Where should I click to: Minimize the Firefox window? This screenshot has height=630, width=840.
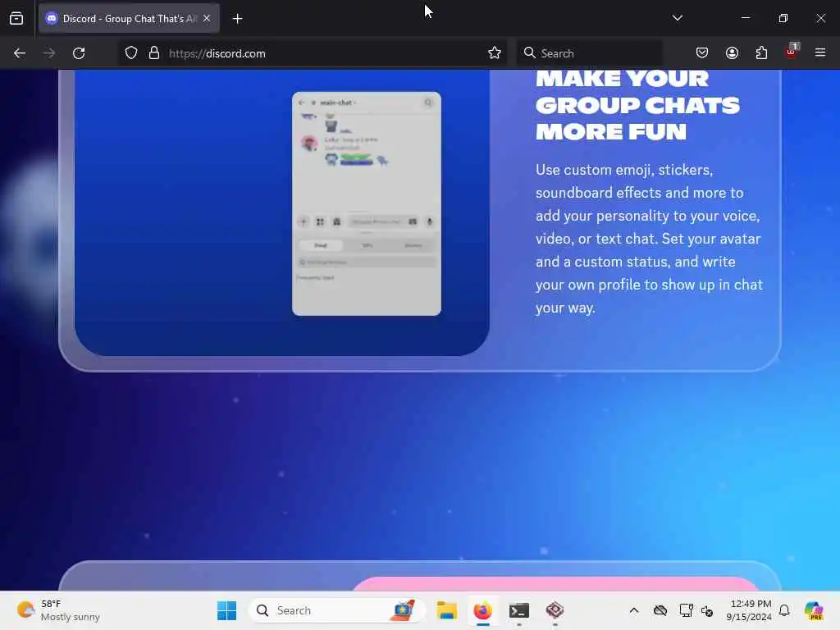pyautogui.click(x=745, y=18)
